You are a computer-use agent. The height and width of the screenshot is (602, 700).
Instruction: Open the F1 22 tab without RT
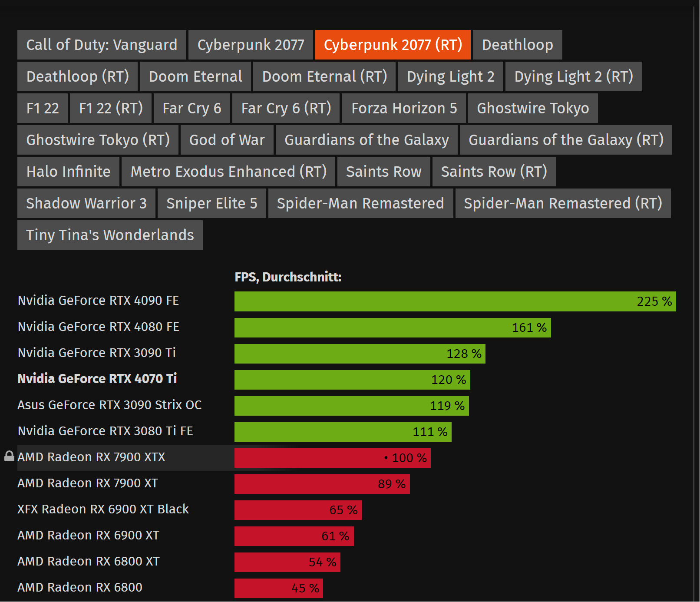tap(43, 108)
